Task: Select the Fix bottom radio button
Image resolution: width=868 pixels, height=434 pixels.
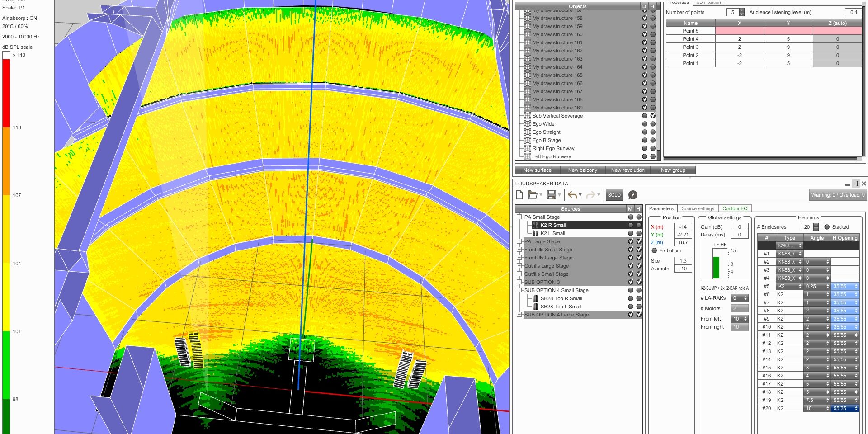Action: (x=654, y=250)
